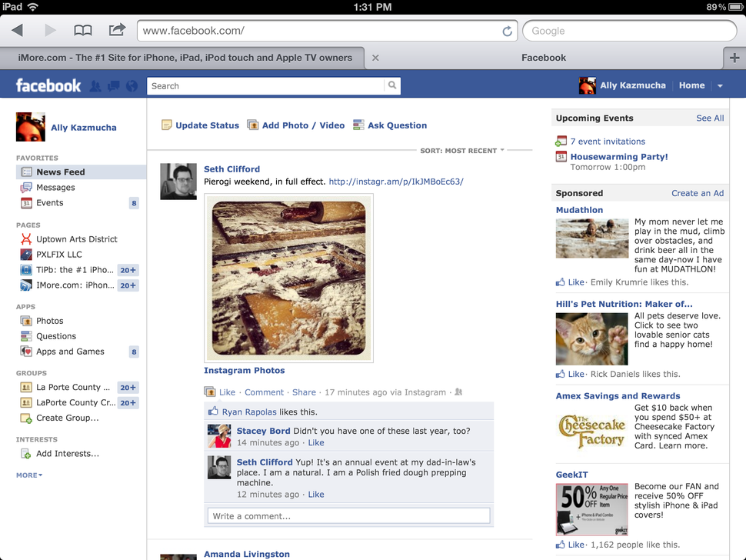Click See All for Upcoming Events
Image resolution: width=746 pixels, height=560 pixels.
click(711, 117)
